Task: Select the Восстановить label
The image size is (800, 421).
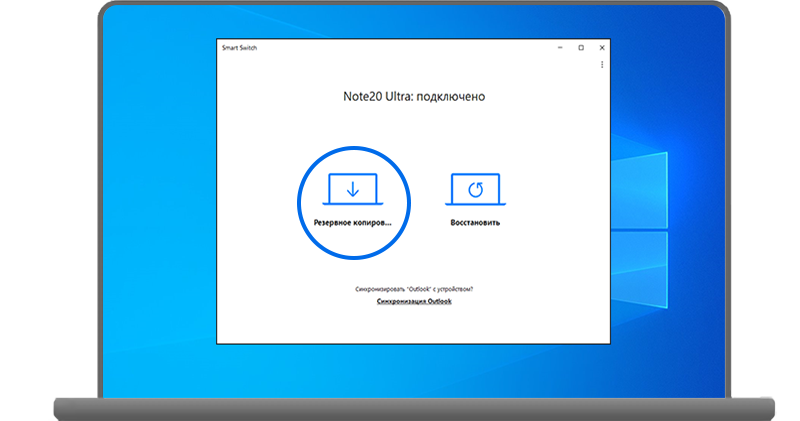Action: [475, 222]
